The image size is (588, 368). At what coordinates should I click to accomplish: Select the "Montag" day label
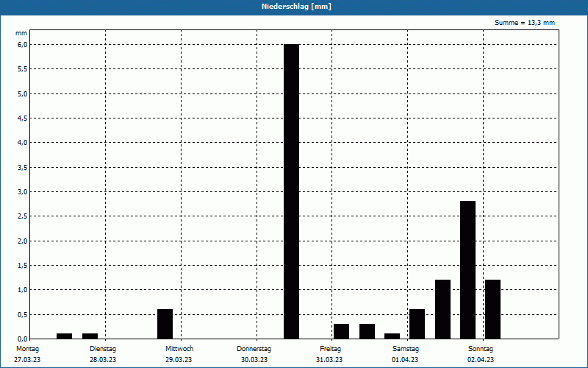coord(27,349)
